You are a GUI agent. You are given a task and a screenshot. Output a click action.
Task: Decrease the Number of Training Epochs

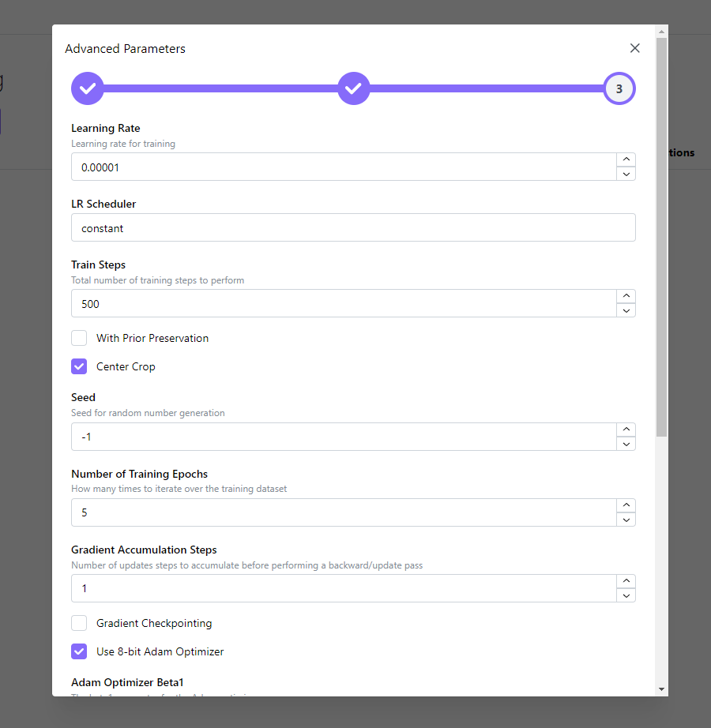pos(626,520)
